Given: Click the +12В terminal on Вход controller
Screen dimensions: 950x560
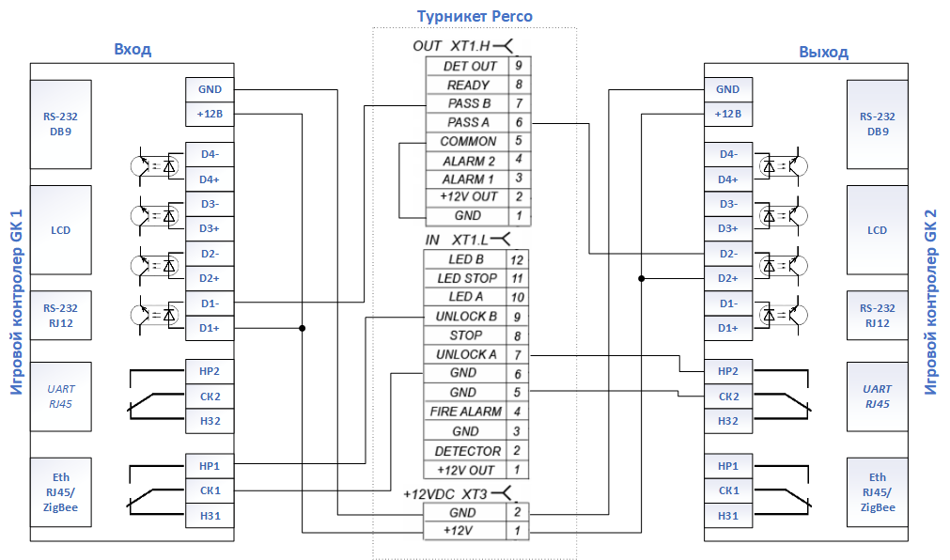Looking at the screenshot, I should (210, 114).
